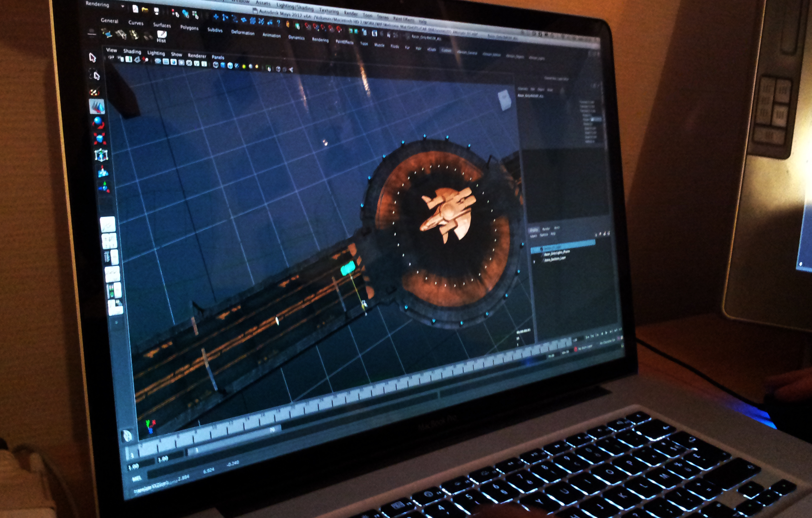Select the highlighted layer in Layer Editor
Viewport: 812px width, 518px height.
(x=563, y=247)
